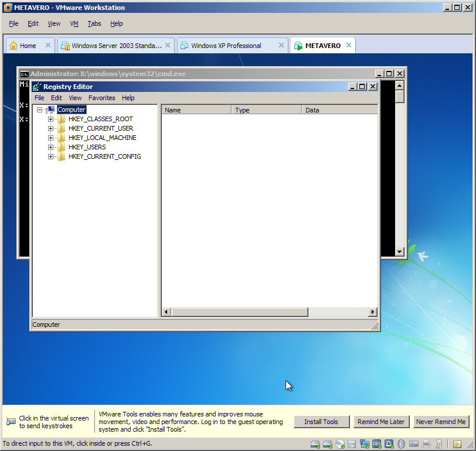476x451 pixels.
Task: Close the METAVERO tab
Action: tap(349, 45)
